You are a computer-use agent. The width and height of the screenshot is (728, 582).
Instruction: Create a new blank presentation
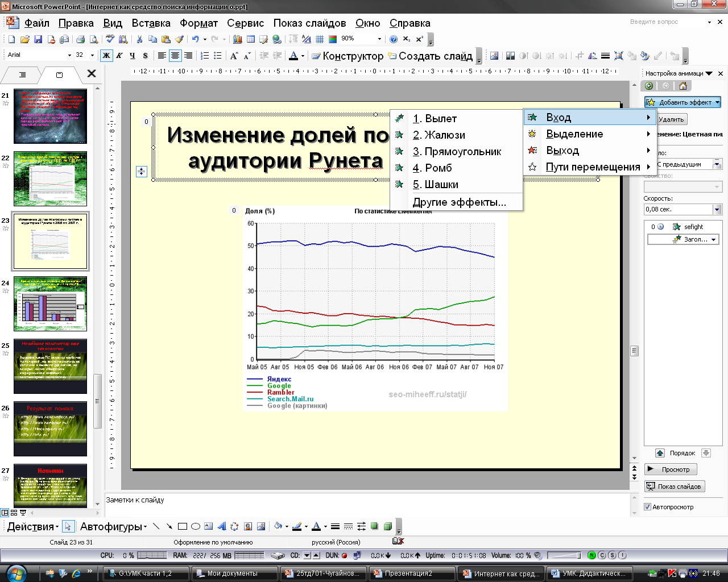tap(11, 39)
